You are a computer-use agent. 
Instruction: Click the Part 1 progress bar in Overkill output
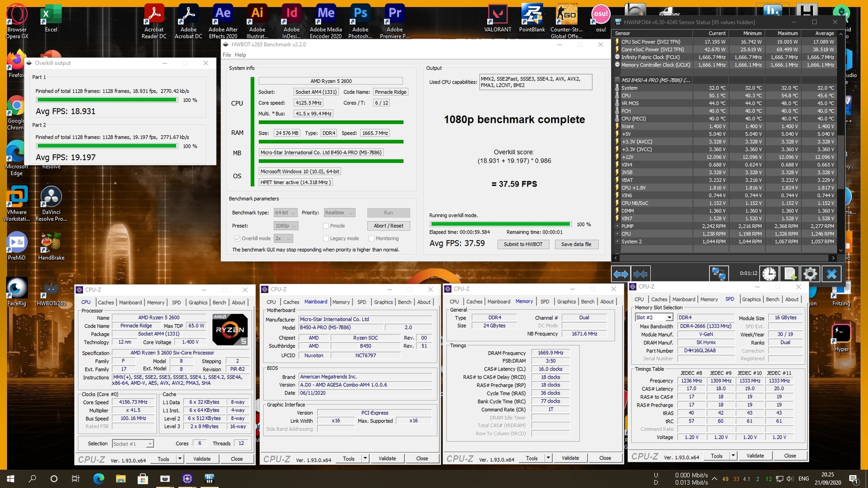click(107, 100)
